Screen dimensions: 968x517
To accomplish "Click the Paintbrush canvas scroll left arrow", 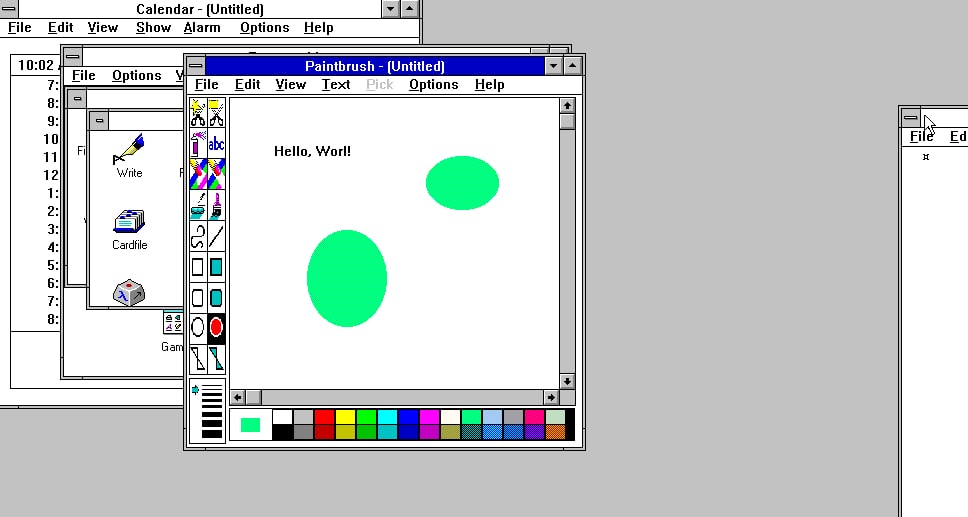I will click(238, 397).
